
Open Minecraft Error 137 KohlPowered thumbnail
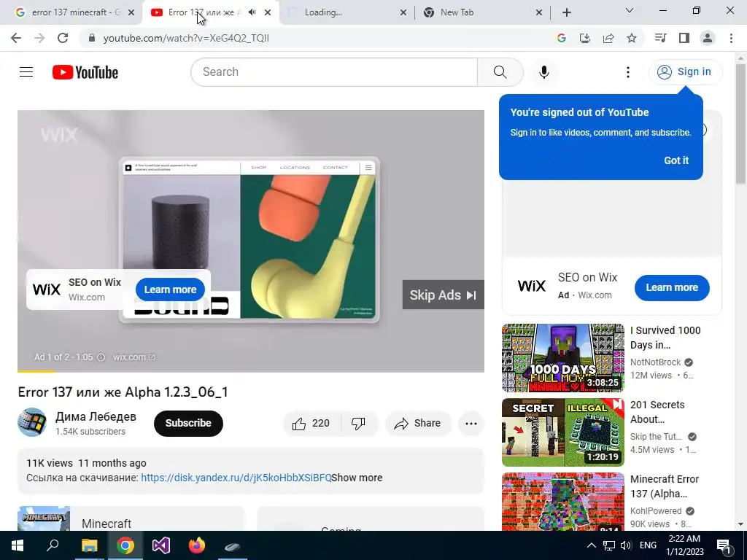(x=562, y=502)
